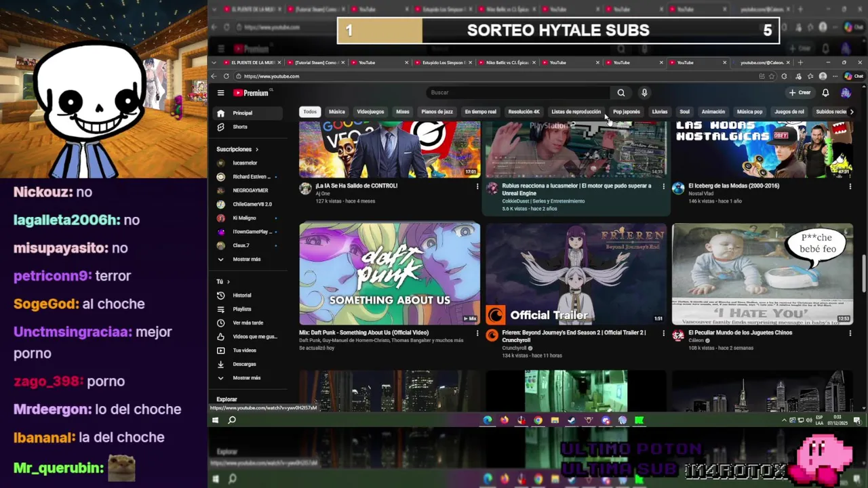
Task: Expand Mostrar más under subscriptions
Action: point(248,259)
